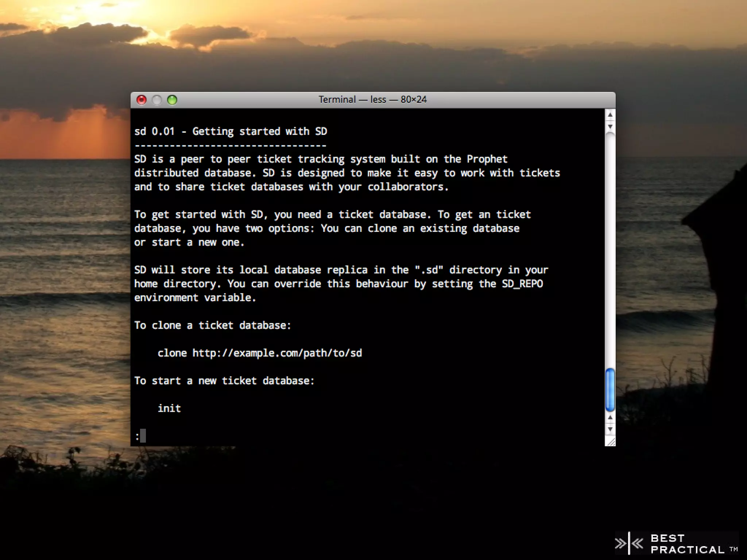
Task: Click the empty scrollbar track above the thumb
Action: point(610,248)
